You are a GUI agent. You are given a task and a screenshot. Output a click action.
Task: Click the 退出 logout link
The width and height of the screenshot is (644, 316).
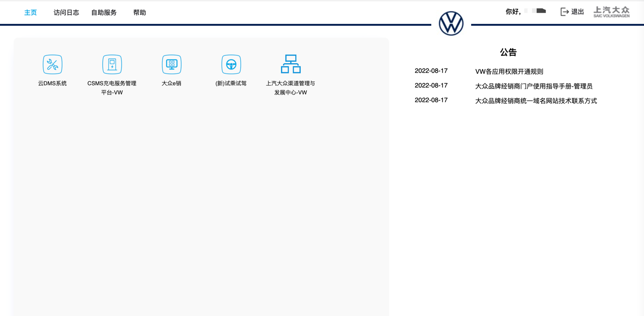(x=578, y=12)
